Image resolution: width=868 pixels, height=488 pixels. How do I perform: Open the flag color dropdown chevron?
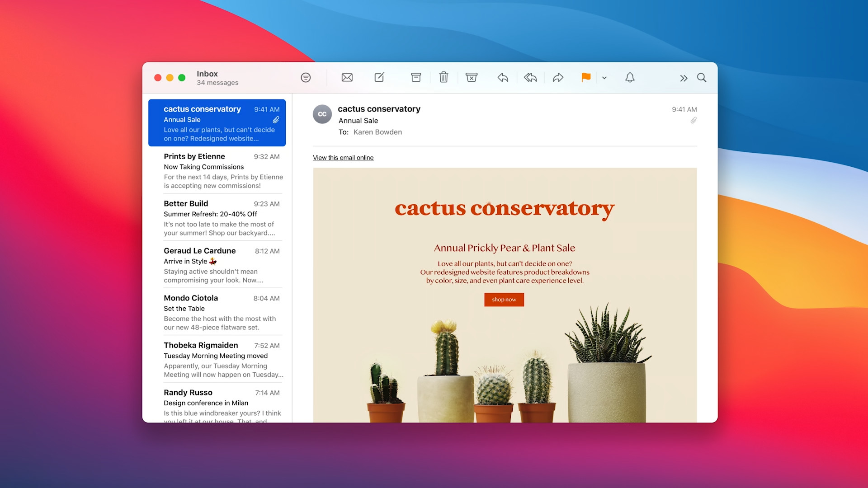click(x=604, y=78)
